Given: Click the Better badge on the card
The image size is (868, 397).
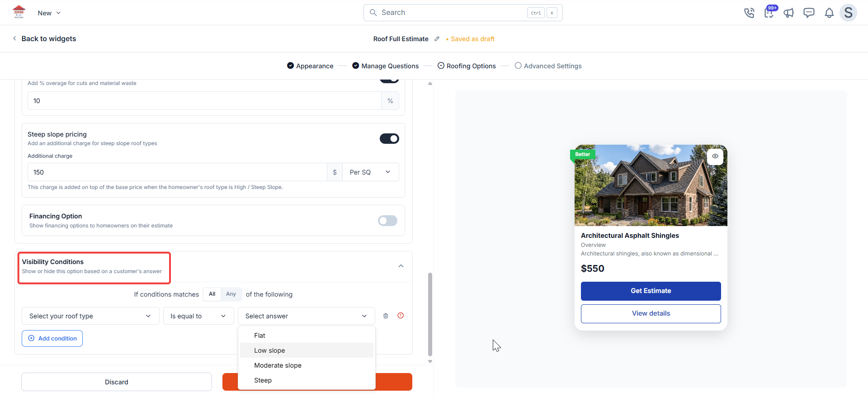Looking at the screenshot, I should coord(583,154).
